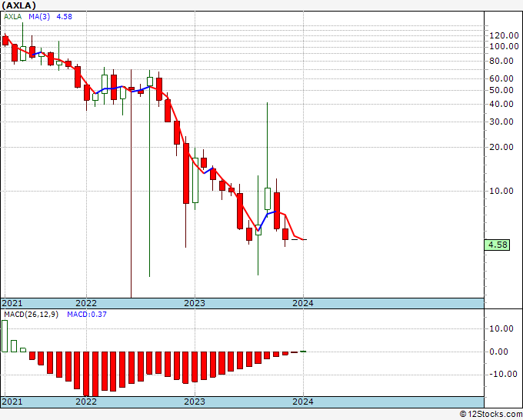This screenshot has height=420, width=523.
Task: Click the 120.00 price axis label
Action: (x=504, y=35)
